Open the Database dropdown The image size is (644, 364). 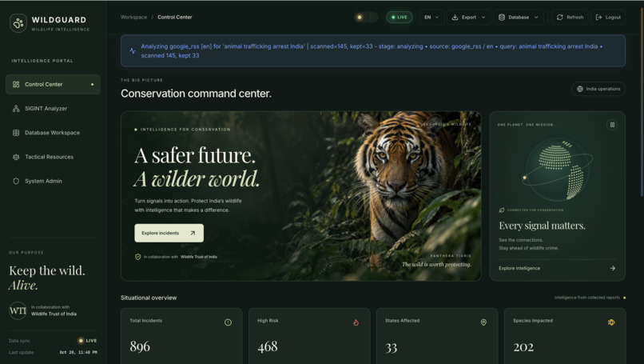519,18
